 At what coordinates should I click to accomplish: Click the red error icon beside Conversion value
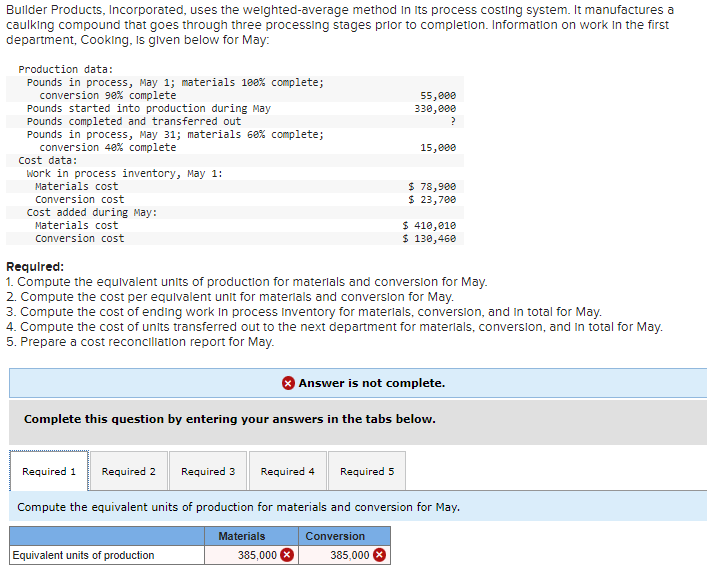[379, 555]
